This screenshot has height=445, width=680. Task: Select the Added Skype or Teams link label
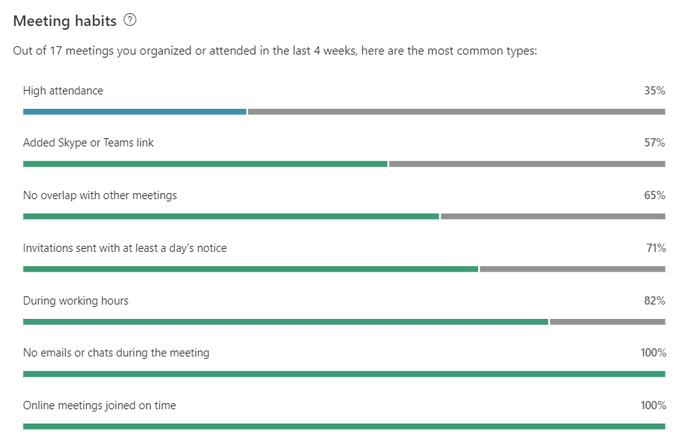click(x=88, y=143)
